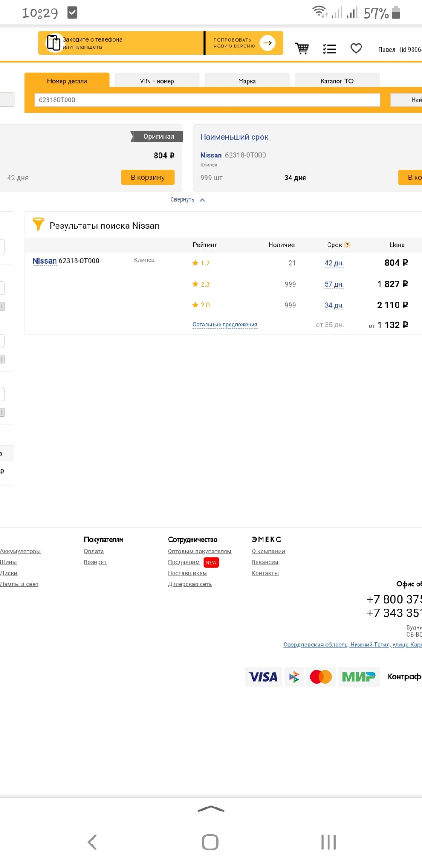Screen dimensions: 422x868
Task: Click the arrow to try new version
Action: coord(267,43)
